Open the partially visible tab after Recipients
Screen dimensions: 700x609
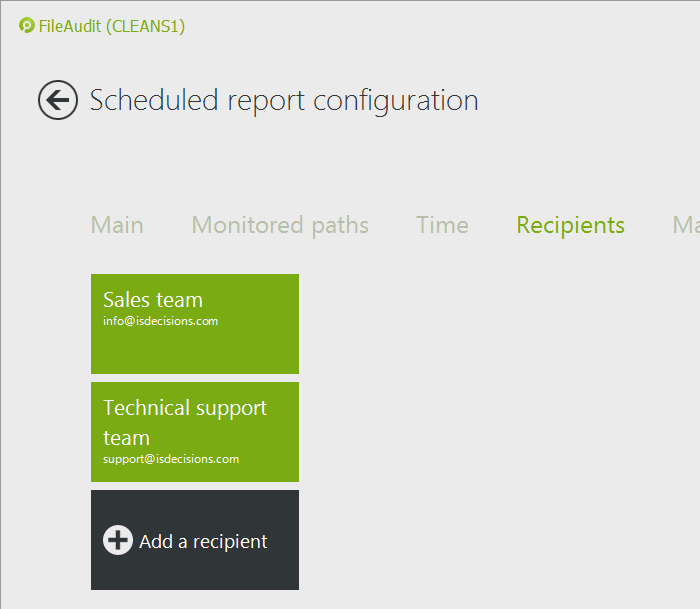tap(686, 225)
